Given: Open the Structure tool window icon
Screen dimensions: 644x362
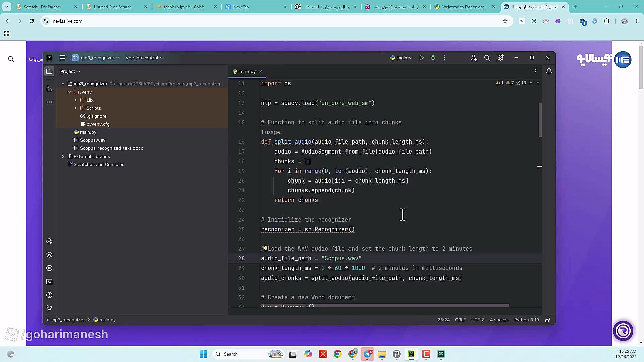Looking at the screenshot, I should [x=49, y=88].
